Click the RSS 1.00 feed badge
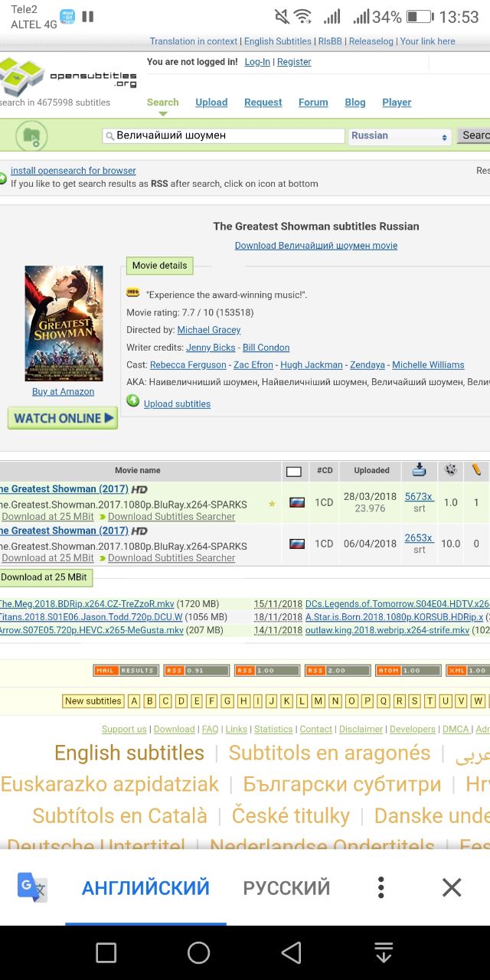This screenshot has width=490, height=980. [266, 671]
